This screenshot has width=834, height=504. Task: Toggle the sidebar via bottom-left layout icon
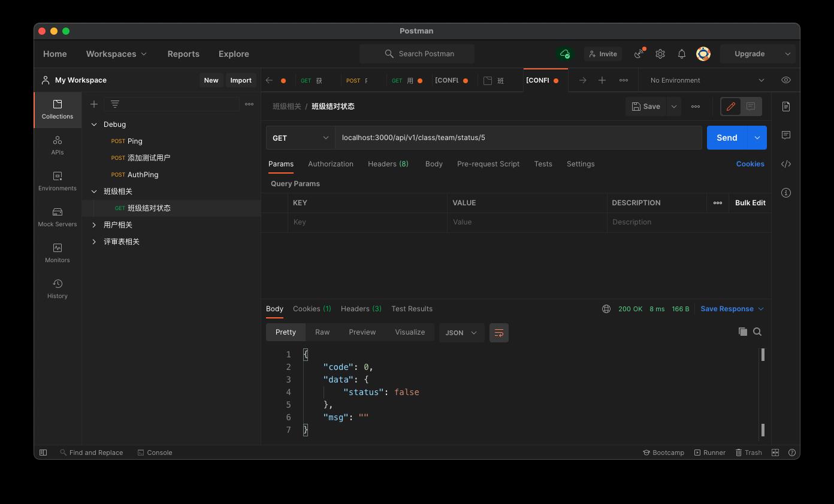coord(43,453)
